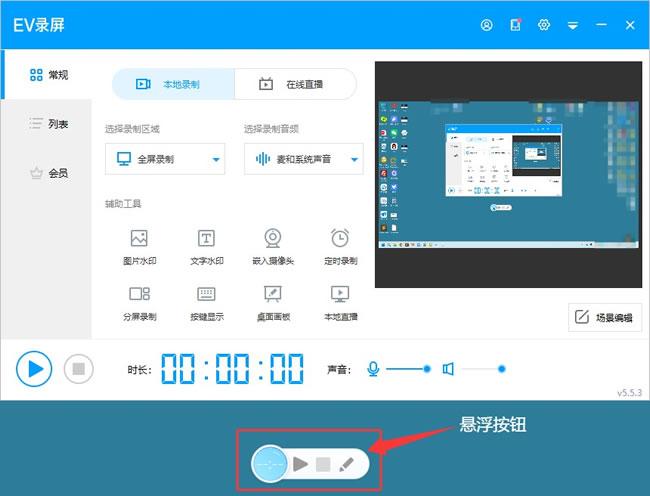Screen dimensions: 650x496
Task: Open settings gear in title bar
Action: pos(544,25)
